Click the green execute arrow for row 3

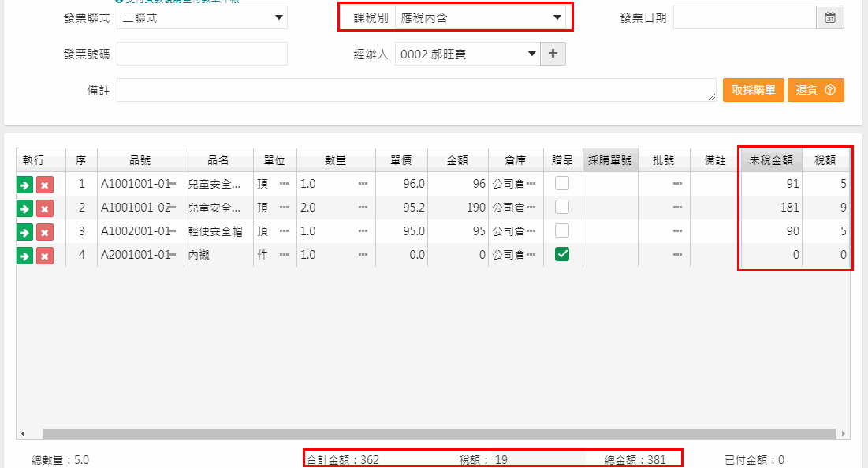[x=25, y=232]
